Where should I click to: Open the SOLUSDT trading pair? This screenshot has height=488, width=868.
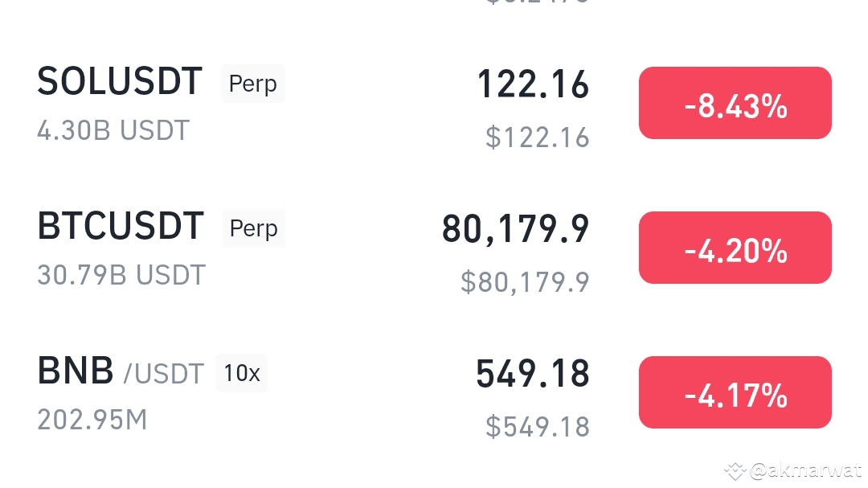120,82
